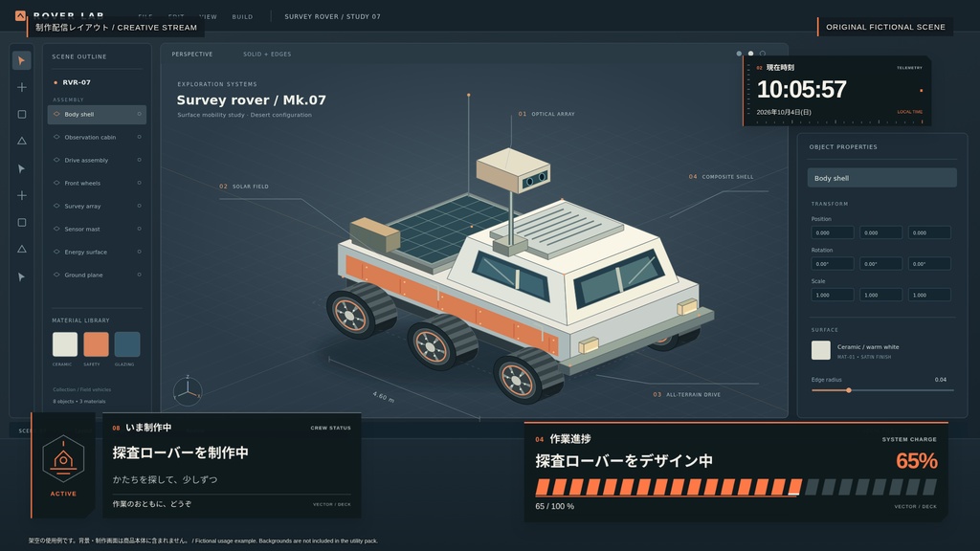Viewport: 980px width, 551px height.
Task: Click the Body shell name field
Action: 881,178
